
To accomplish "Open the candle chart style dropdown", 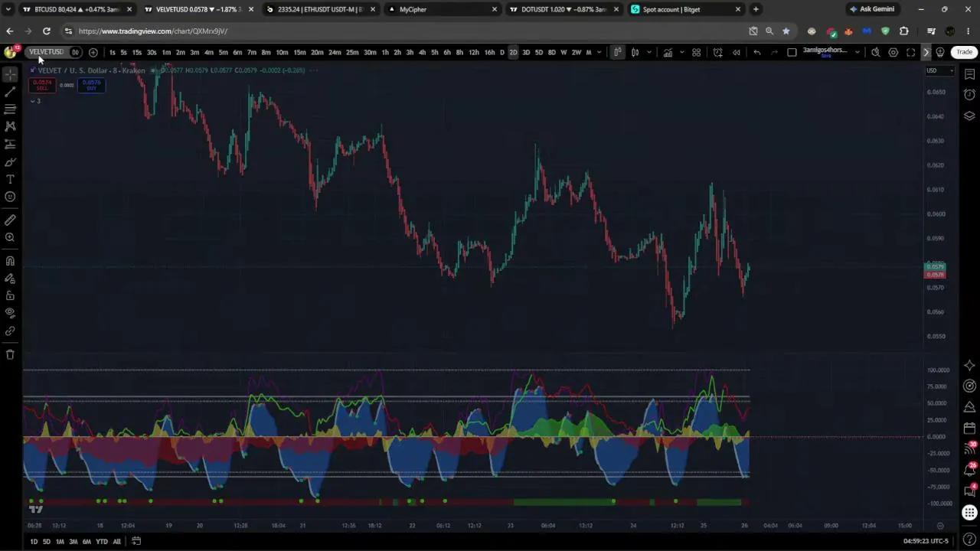I will point(649,52).
